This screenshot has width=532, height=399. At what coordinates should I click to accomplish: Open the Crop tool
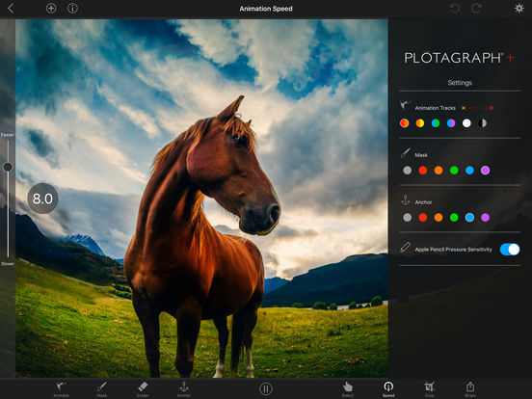coord(429,388)
